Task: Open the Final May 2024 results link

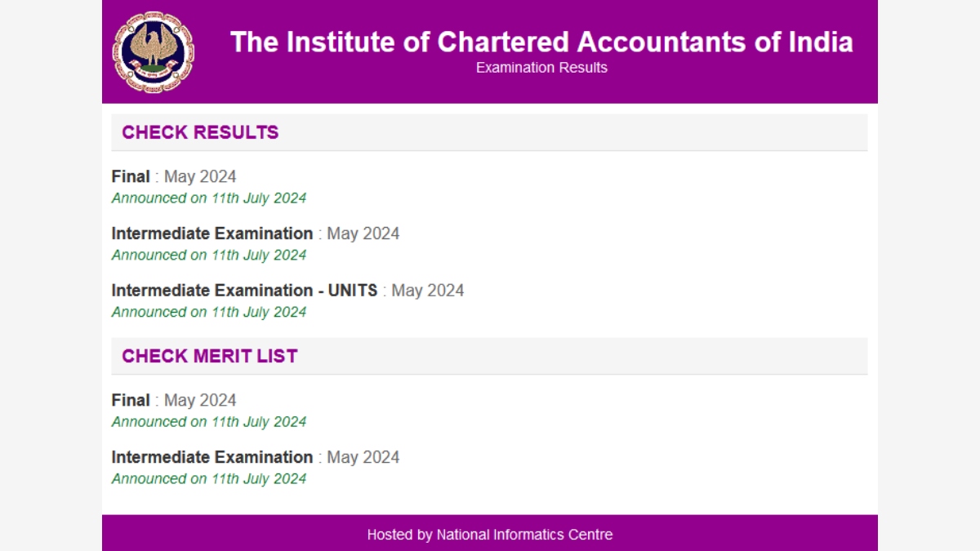Action: click(x=131, y=176)
